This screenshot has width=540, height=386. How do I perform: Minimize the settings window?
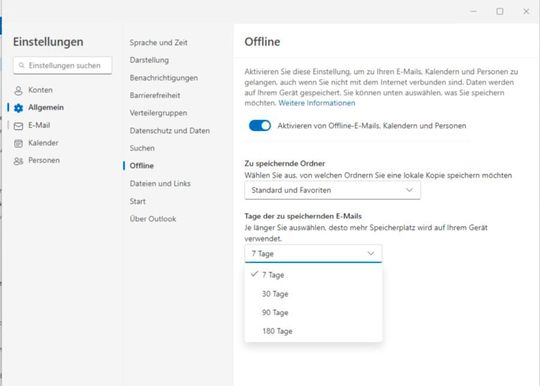pyautogui.click(x=474, y=11)
